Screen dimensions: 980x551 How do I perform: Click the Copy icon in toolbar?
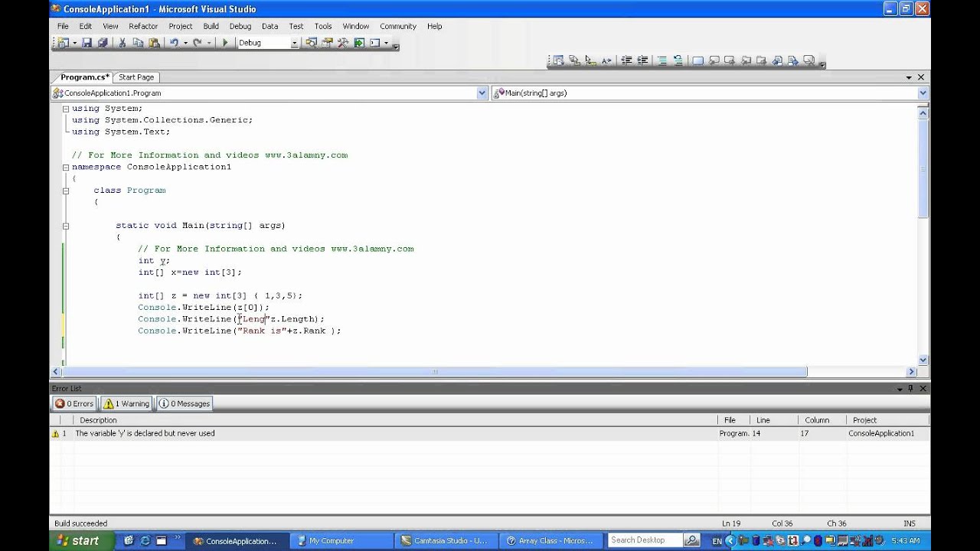138,43
